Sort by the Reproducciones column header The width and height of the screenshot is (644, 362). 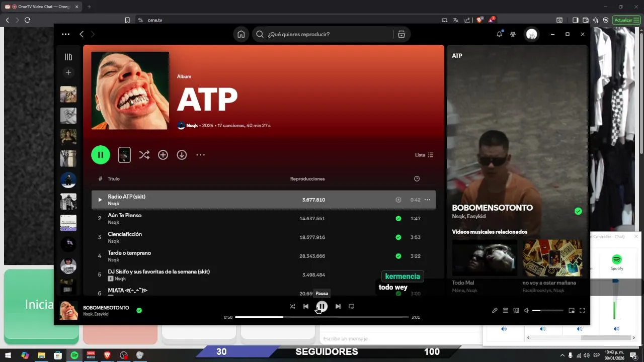coord(307,179)
